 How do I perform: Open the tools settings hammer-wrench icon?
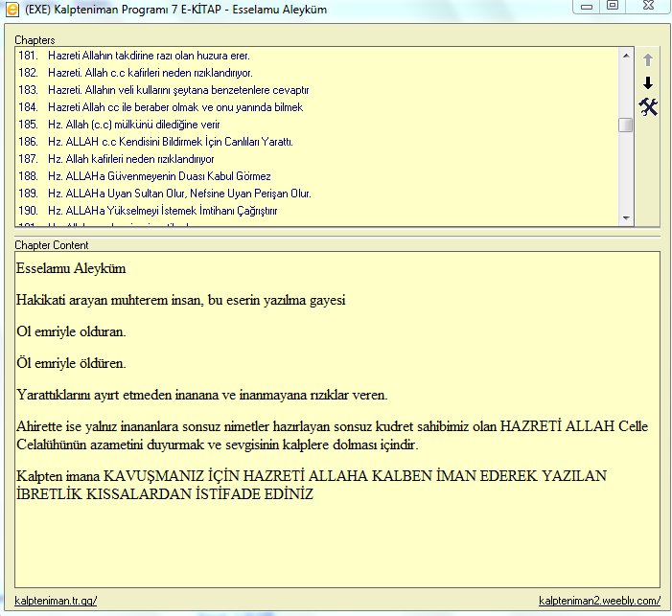648,106
